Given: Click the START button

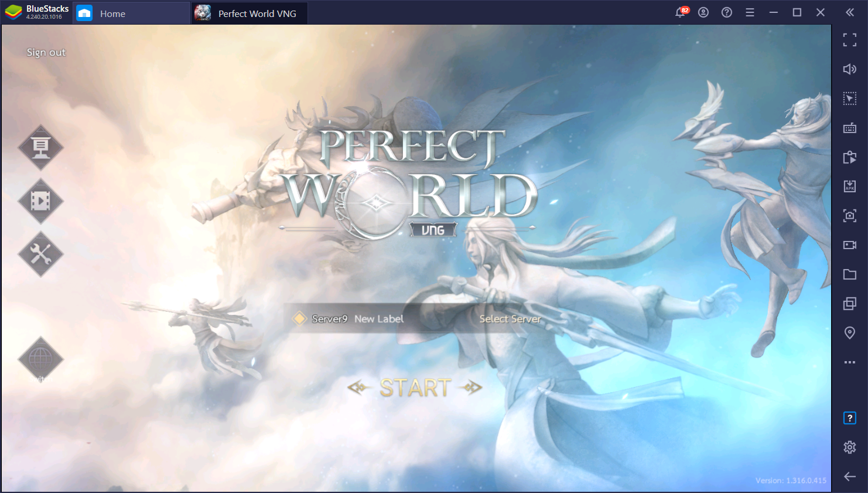Looking at the screenshot, I should click(x=415, y=387).
